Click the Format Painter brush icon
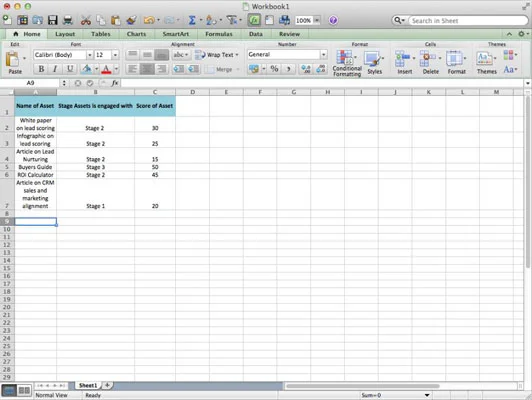The height and width of the screenshot is (400, 532). click(132, 20)
